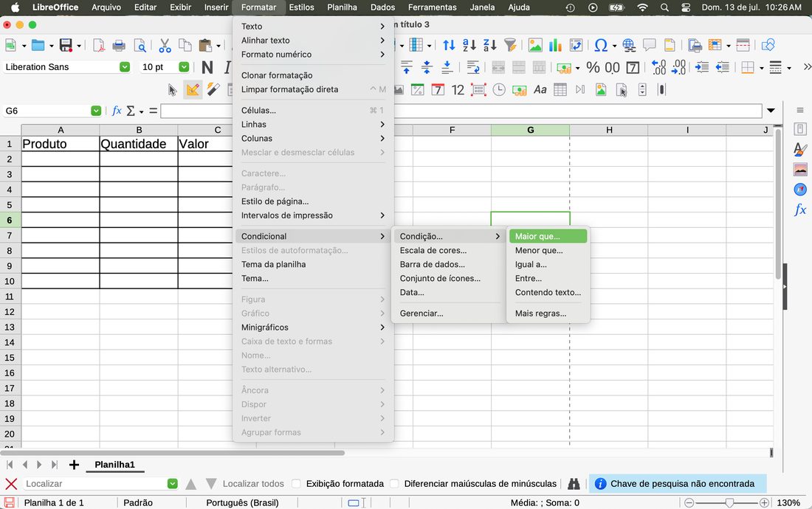
Task: Select 'Maior que...' condition option
Action: (548, 236)
